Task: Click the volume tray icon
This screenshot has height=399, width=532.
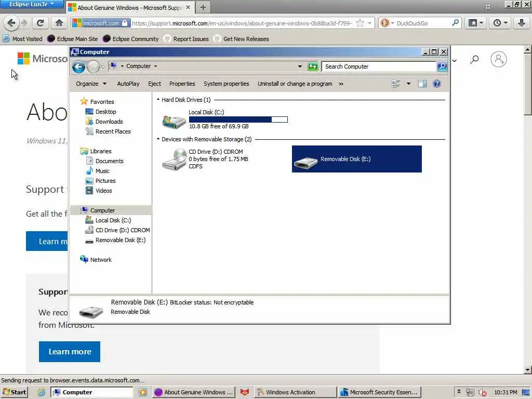Action: pyautogui.click(x=482, y=393)
